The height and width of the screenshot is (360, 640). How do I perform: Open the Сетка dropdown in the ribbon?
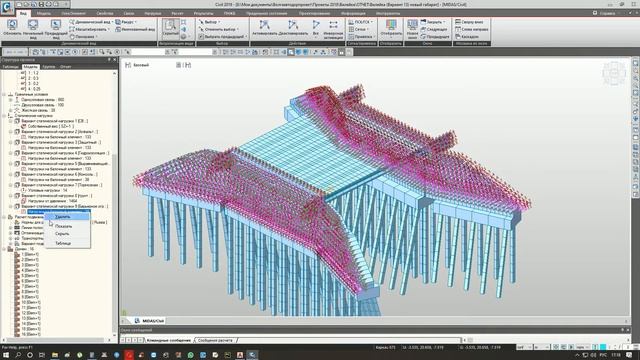click(x=358, y=29)
